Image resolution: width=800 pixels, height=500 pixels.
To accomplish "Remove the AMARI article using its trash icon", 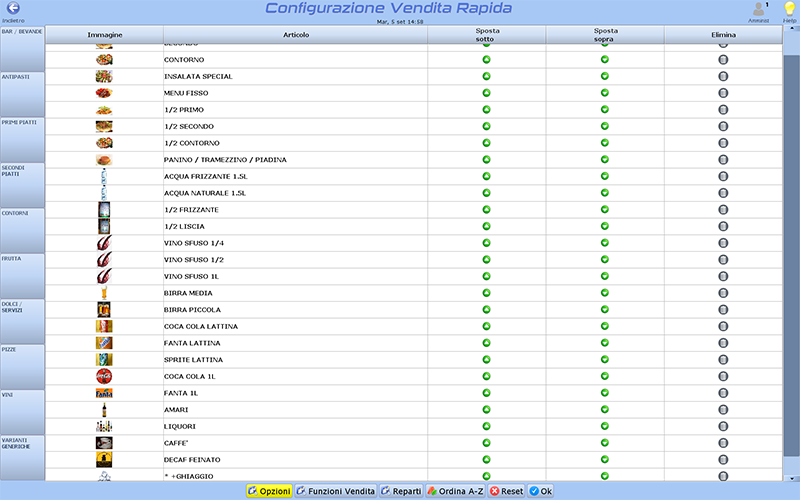I will 723,409.
